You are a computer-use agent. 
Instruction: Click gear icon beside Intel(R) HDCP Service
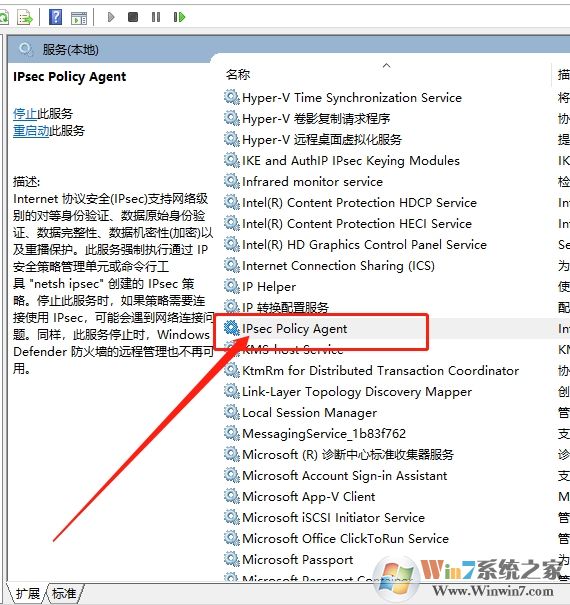click(x=232, y=202)
